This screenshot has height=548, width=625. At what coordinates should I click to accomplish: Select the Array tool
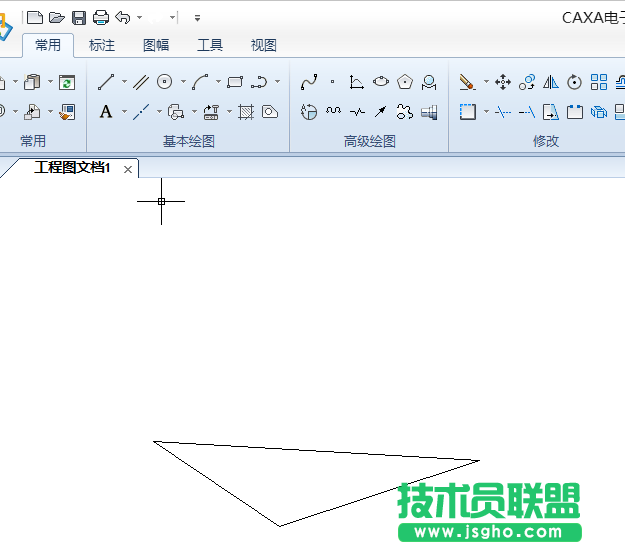[599, 82]
